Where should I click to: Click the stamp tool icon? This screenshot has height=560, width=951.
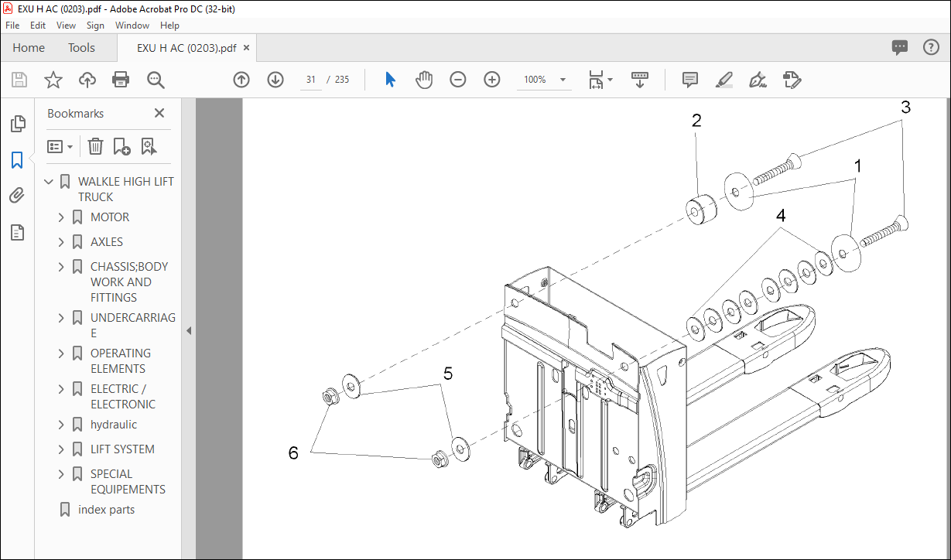click(x=792, y=80)
